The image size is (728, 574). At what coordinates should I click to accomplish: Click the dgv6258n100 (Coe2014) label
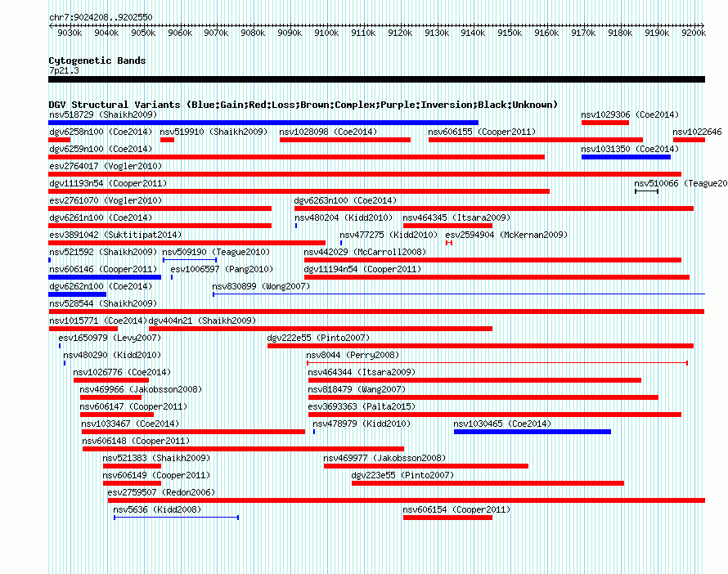click(x=101, y=132)
